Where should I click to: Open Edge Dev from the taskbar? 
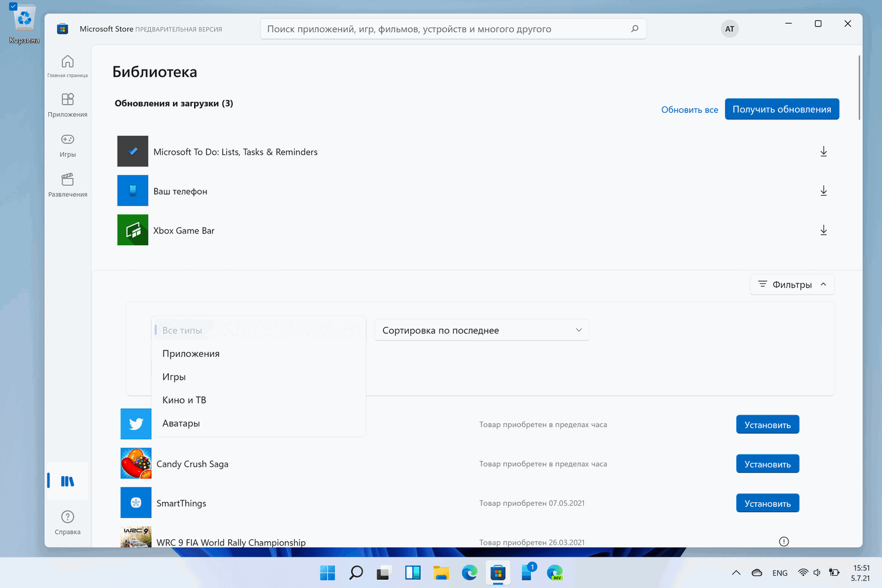554,573
